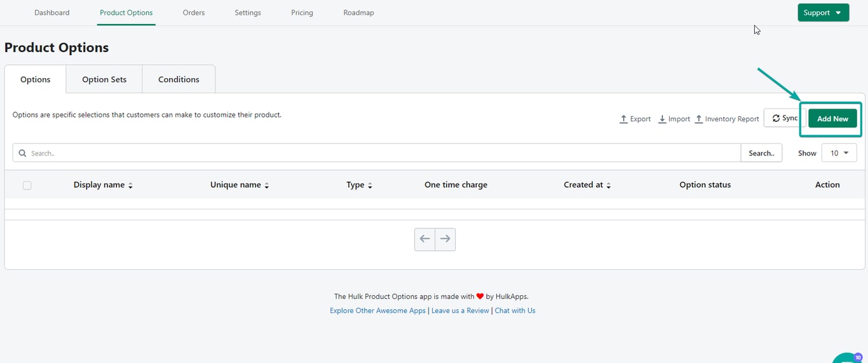Go to next page arrow

click(445, 239)
